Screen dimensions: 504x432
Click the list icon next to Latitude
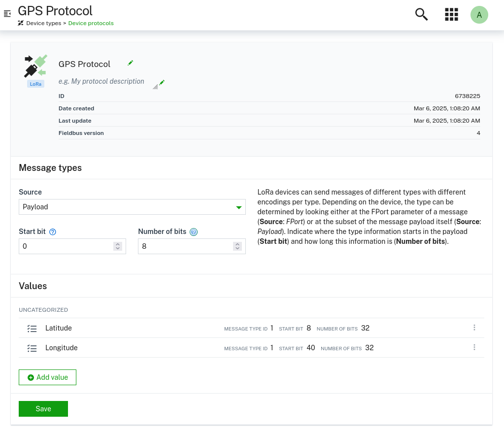(32, 328)
